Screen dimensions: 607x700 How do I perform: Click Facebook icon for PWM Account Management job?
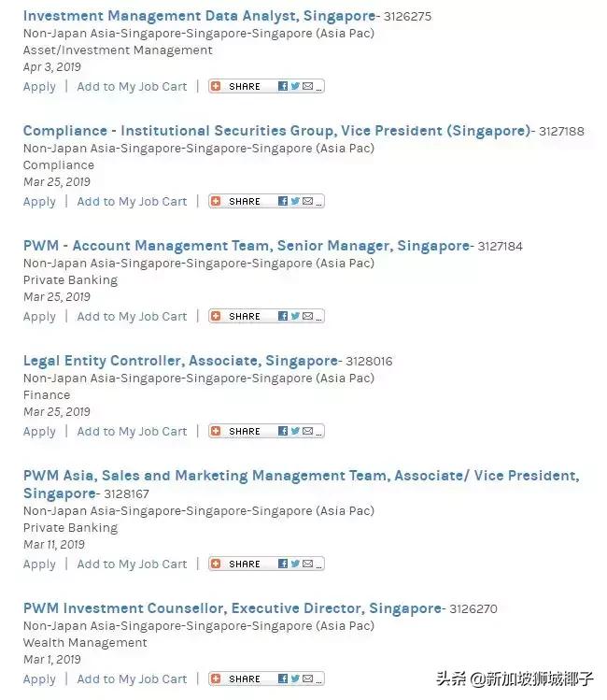[283, 316]
